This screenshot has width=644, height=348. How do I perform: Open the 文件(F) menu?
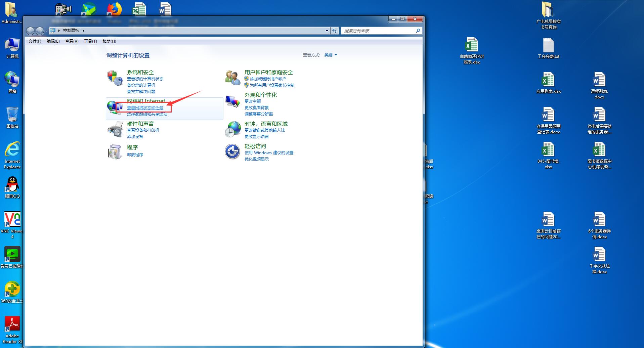35,41
